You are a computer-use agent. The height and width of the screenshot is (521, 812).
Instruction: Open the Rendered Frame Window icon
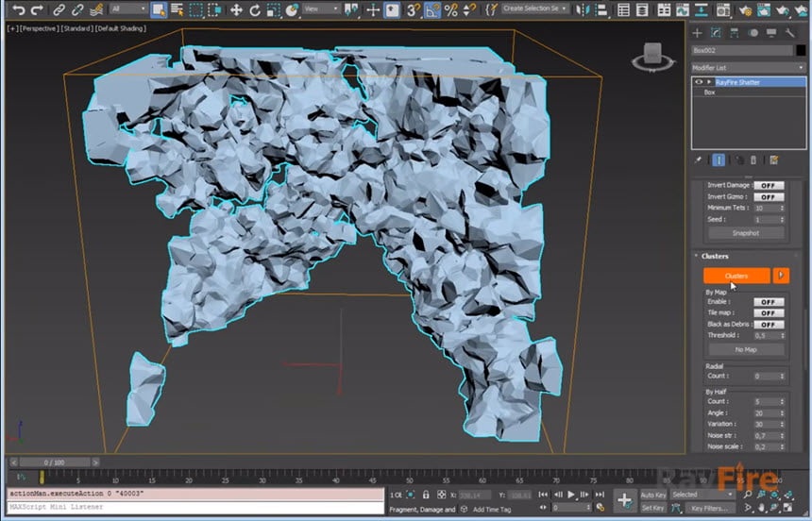[x=764, y=9]
